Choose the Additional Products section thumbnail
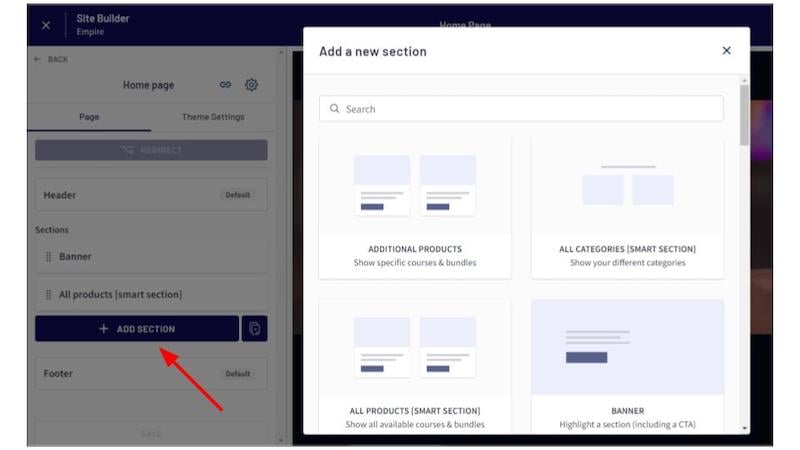 pos(415,185)
